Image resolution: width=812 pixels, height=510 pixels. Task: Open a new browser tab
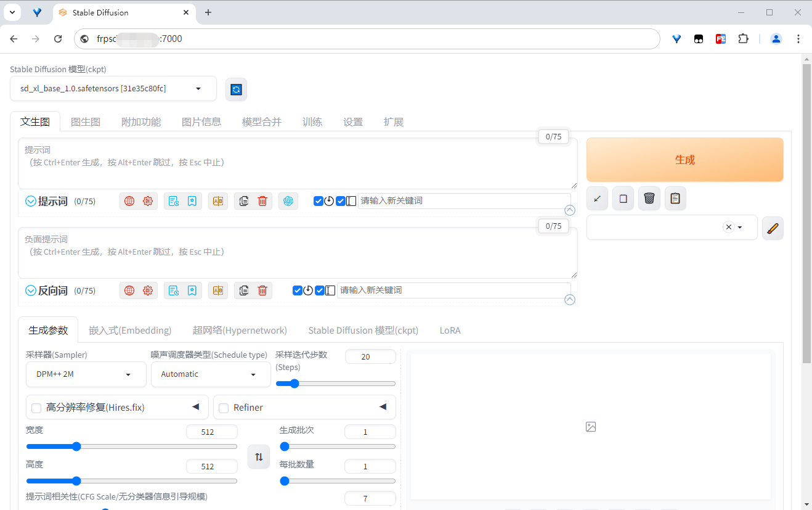coord(208,12)
